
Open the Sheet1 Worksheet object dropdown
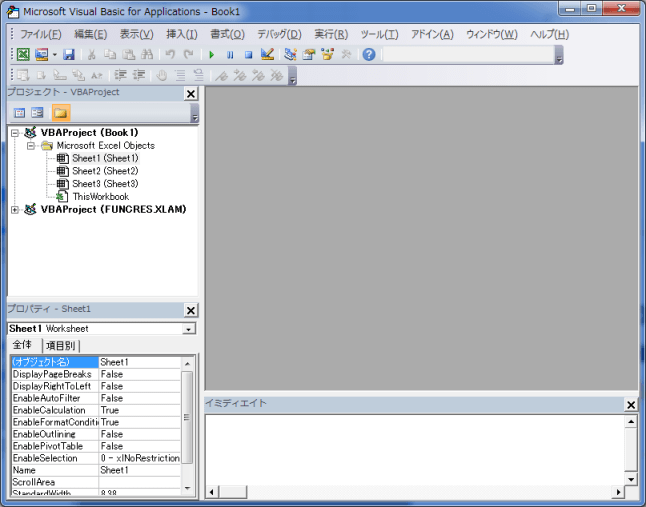[x=189, y=329]
